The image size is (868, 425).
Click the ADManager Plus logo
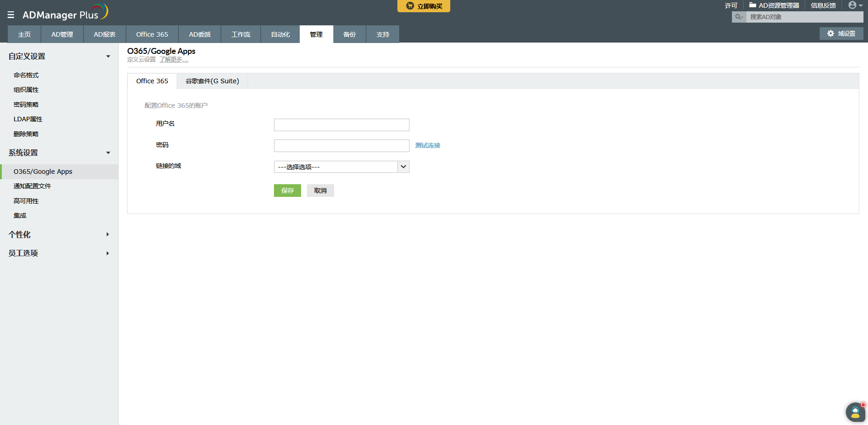(x=65, y=12)
